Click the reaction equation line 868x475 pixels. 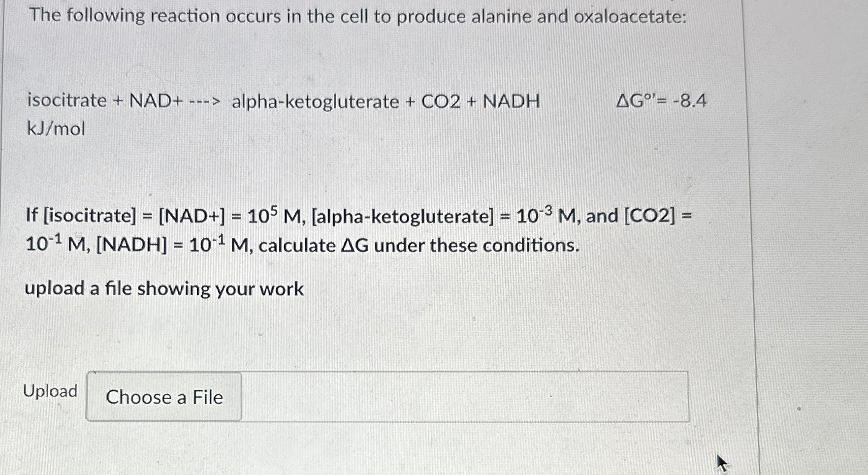[283, 101]
